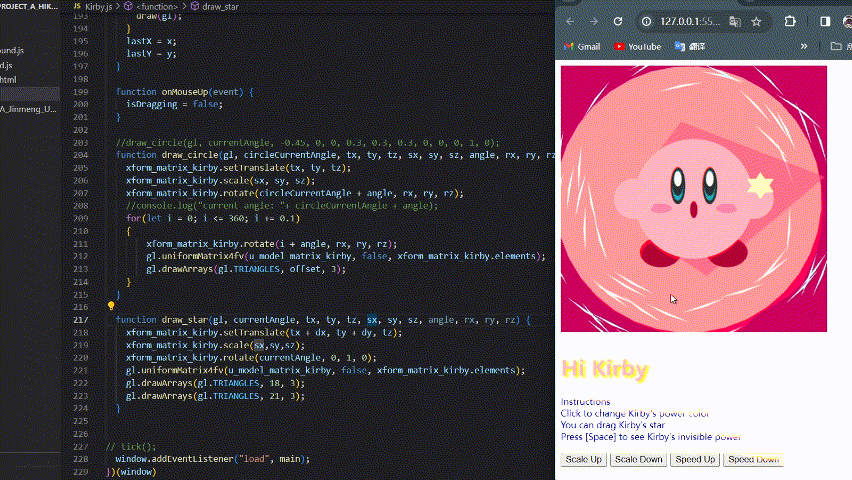The image size is (852, 480).
Task: Click 'isDragging = false;' code line
Action: click(x=174, y=104)
